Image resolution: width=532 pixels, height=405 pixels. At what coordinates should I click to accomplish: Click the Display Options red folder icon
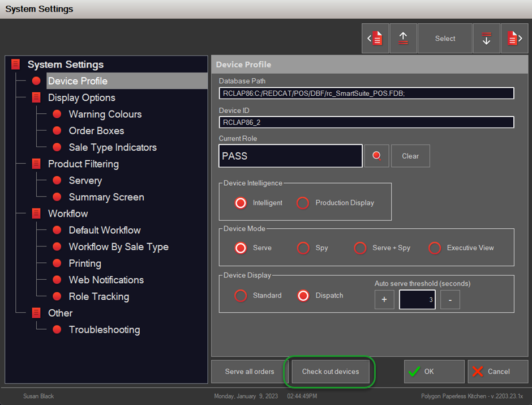tap(36, 97)
